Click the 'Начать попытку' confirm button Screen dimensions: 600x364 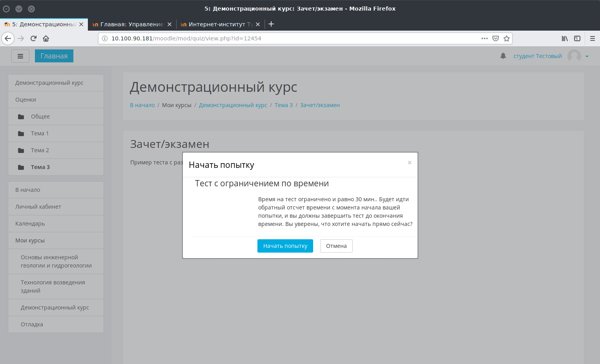click(285, 246)
